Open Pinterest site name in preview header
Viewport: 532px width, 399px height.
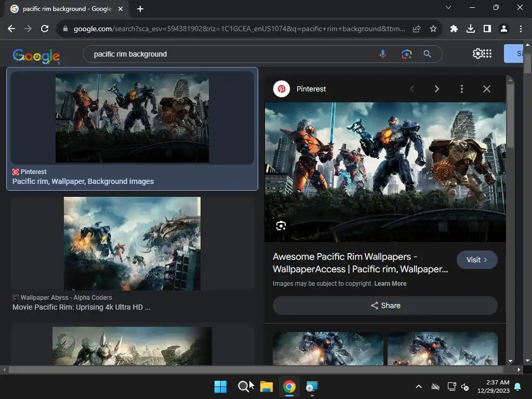[311, 89]
